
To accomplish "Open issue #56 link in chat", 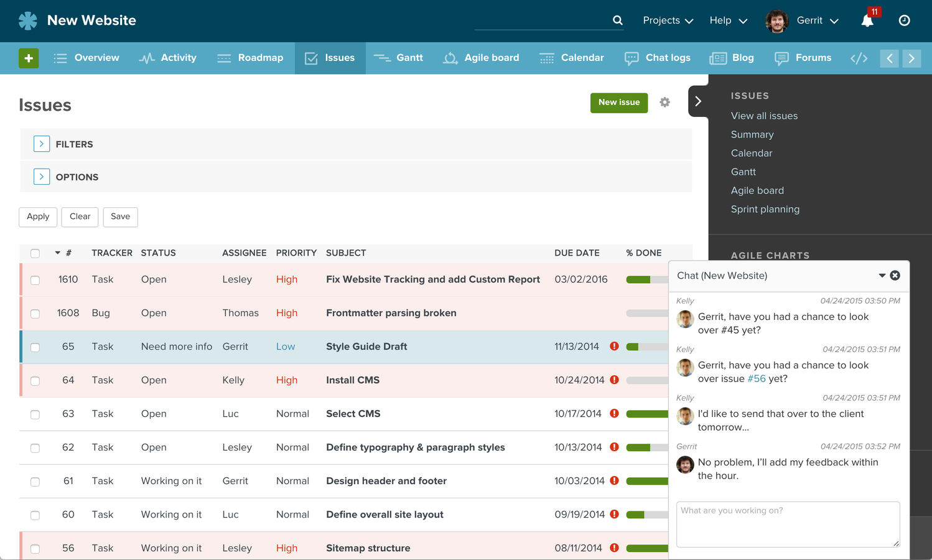I will click(757, 379).
